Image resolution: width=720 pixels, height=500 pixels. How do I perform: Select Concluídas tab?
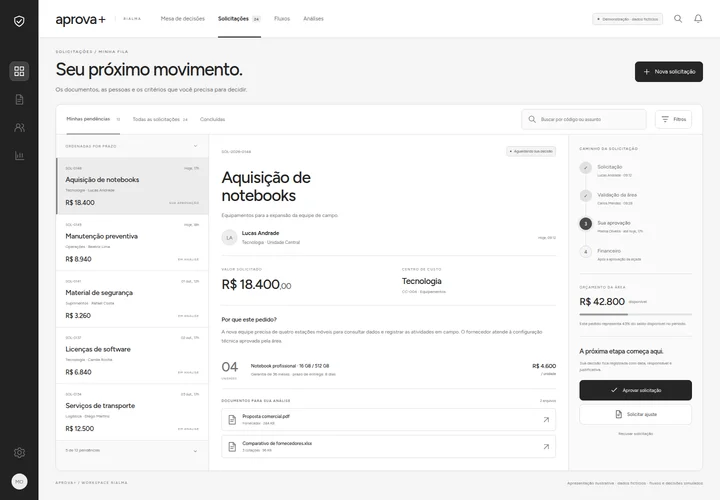pos(212,119)
